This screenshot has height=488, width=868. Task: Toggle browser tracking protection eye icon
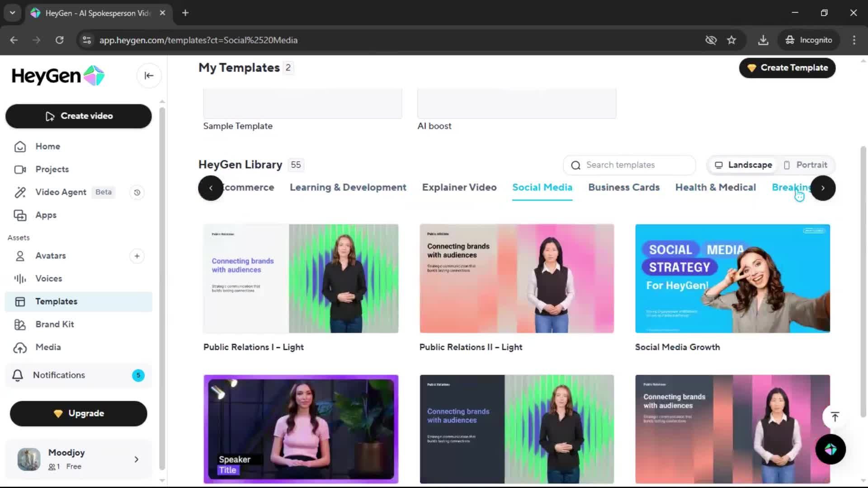pyautogui.click(x=711, y=40)
